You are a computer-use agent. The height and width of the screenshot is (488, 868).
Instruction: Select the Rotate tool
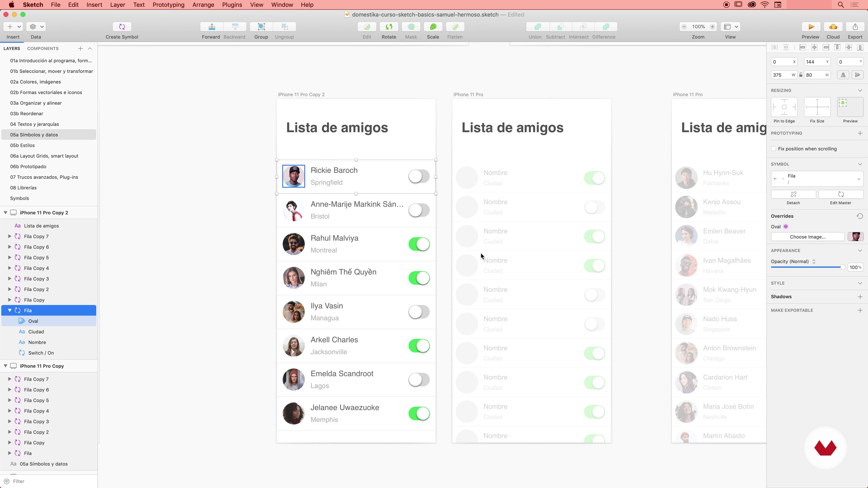pyautogui.click(x=389, y=27)
